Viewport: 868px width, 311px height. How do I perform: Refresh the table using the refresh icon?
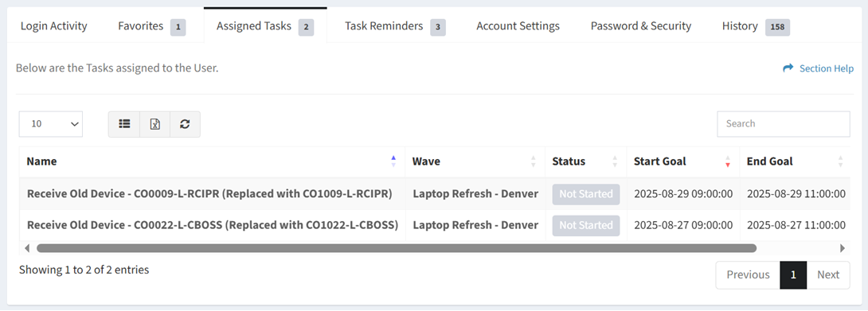pos(185,124)
